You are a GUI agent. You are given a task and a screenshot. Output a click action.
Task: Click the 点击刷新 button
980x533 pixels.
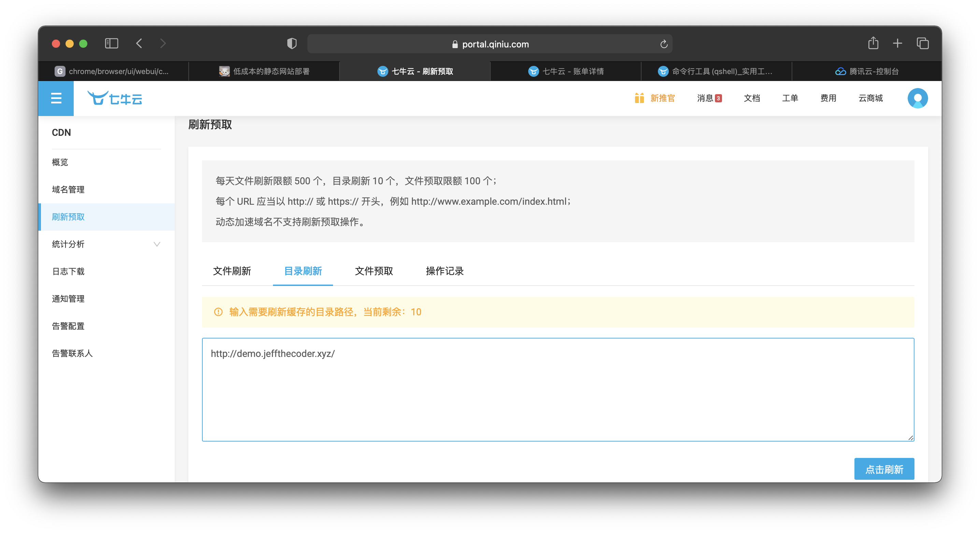[884, 469]
